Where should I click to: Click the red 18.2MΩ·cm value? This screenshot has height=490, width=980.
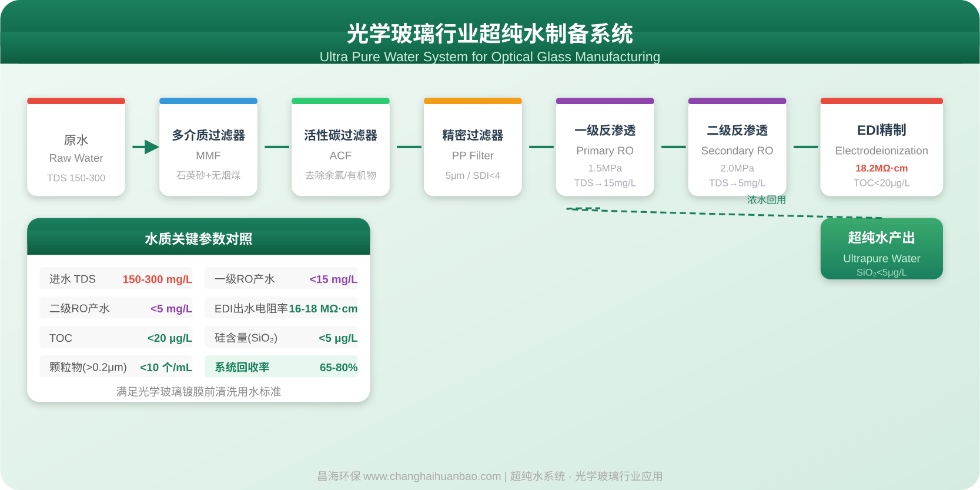881,168
